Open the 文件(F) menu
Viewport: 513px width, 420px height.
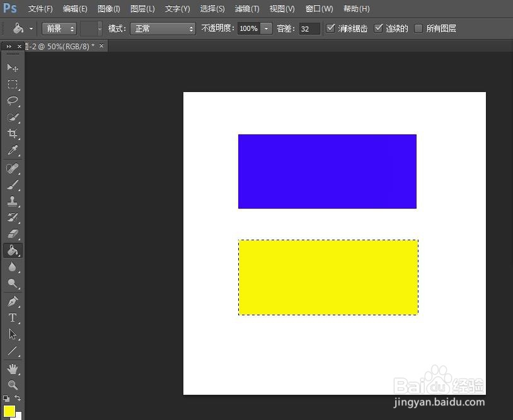[40, 9]
